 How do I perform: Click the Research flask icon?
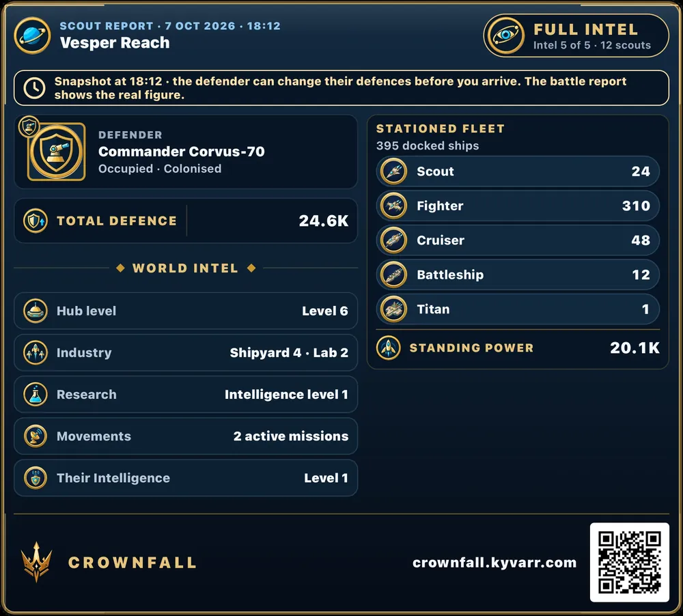click(36, 394)
